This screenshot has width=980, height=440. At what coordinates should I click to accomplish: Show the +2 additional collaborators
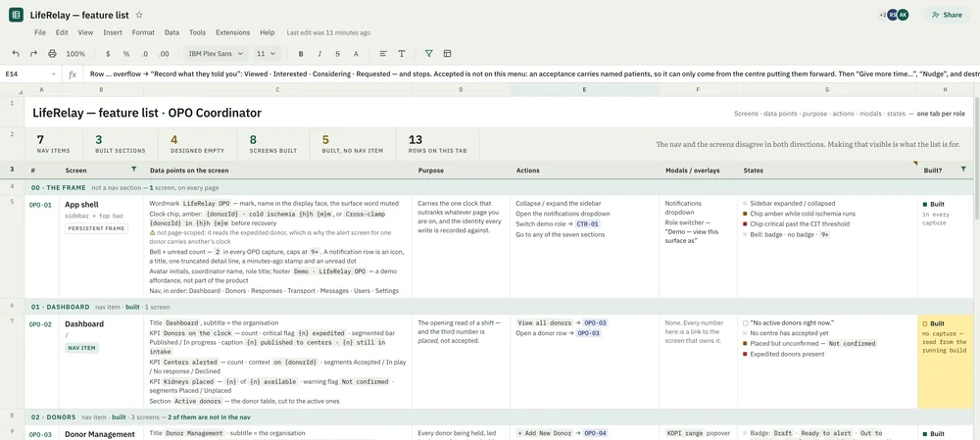point(882,15)
